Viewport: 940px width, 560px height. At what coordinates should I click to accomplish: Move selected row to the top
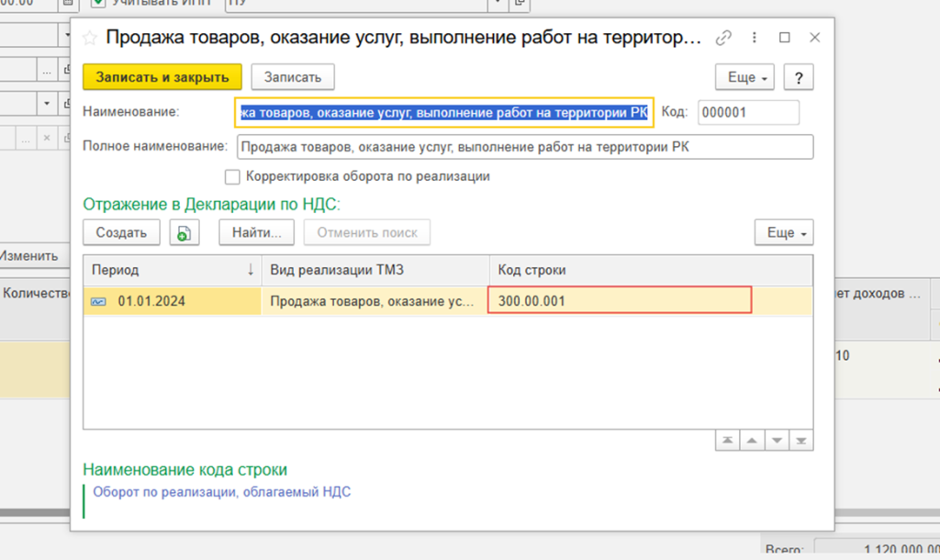[x=727, y=441]
